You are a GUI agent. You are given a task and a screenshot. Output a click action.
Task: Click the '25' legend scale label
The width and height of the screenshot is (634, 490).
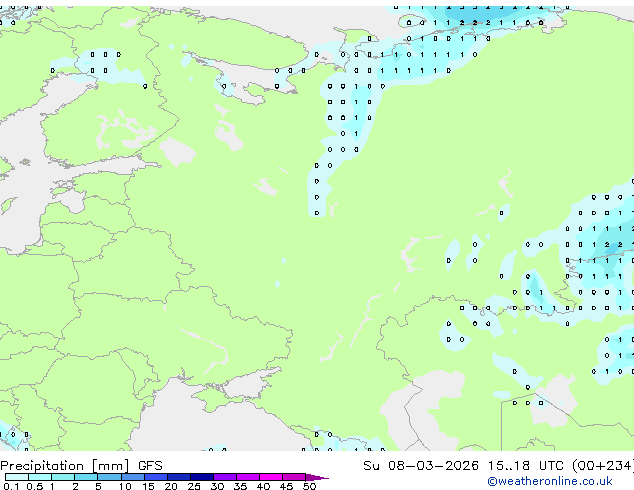(194, 486)
